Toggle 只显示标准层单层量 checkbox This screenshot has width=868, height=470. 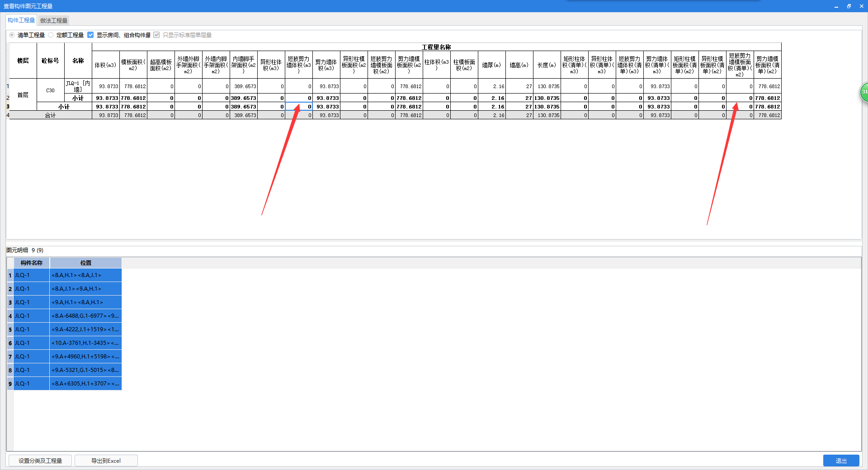[x=156, y=35]
